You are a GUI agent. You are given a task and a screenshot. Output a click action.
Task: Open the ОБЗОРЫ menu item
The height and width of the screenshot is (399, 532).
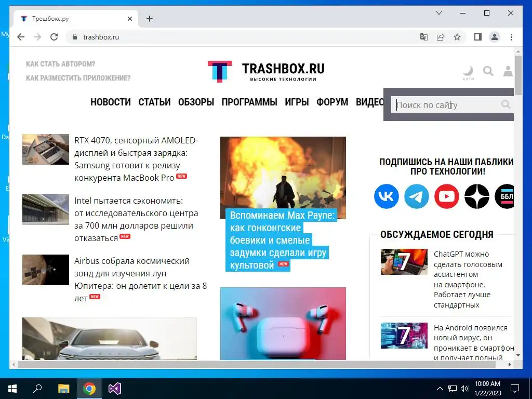196,102
